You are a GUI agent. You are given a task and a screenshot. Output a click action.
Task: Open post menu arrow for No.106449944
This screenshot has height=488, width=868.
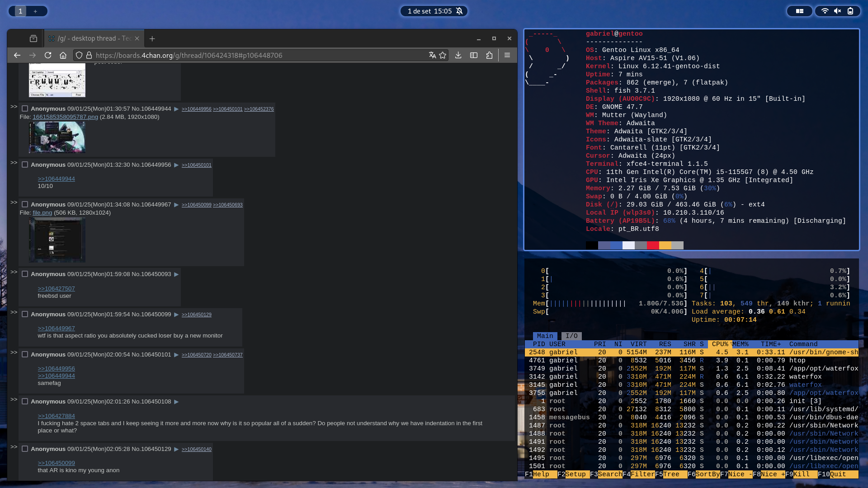tap(176, 109)
